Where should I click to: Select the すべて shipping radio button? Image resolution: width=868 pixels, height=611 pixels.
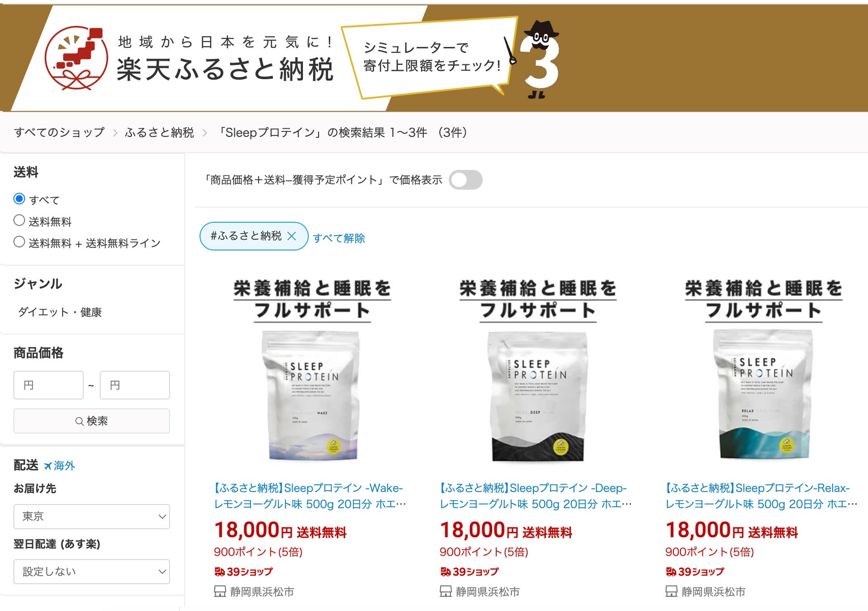pyautogui.click(x=19, y=199)
